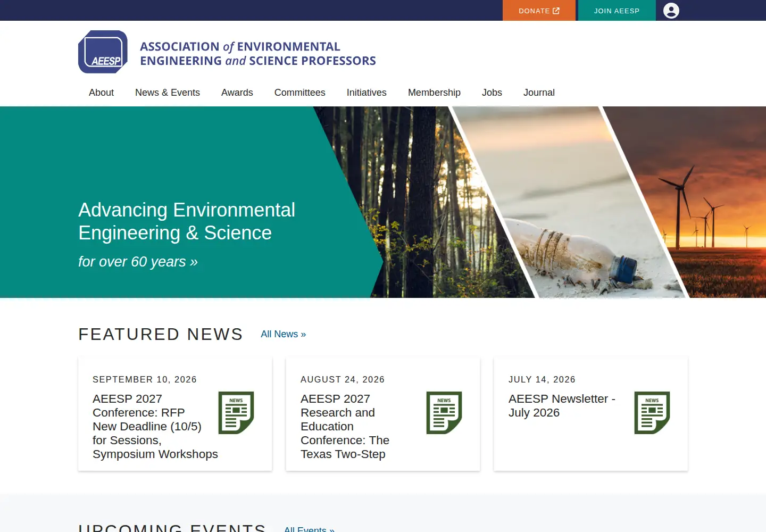Open the AEESP Newsletter July 2026 article

pyautogui.click(x=562, y=405)
